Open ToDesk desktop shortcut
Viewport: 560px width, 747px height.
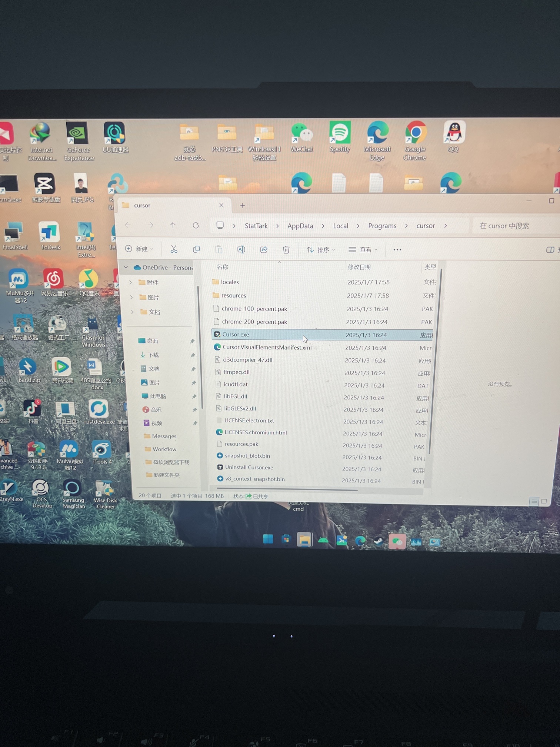(50, 236)
